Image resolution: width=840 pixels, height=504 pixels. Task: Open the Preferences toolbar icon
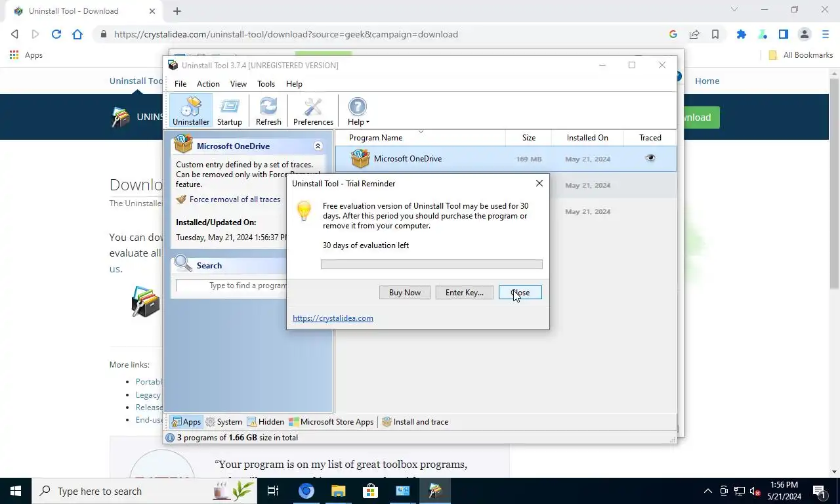pyautogui.click(x=313, y=111)
